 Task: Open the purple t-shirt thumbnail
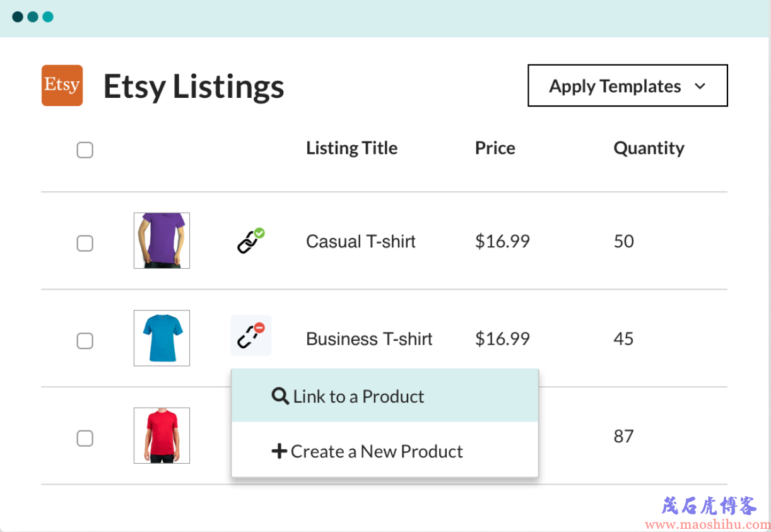(x=162, y=240)
